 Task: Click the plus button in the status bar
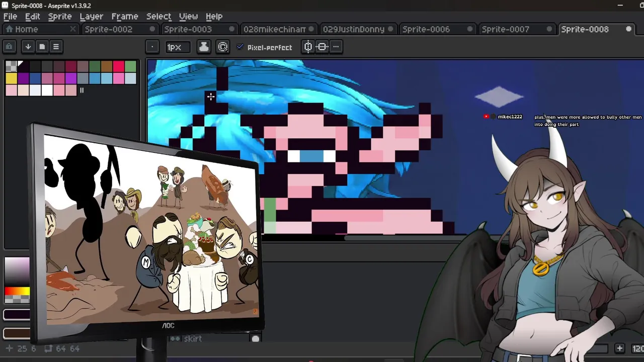pyautogui.click(x=620, y=348)
